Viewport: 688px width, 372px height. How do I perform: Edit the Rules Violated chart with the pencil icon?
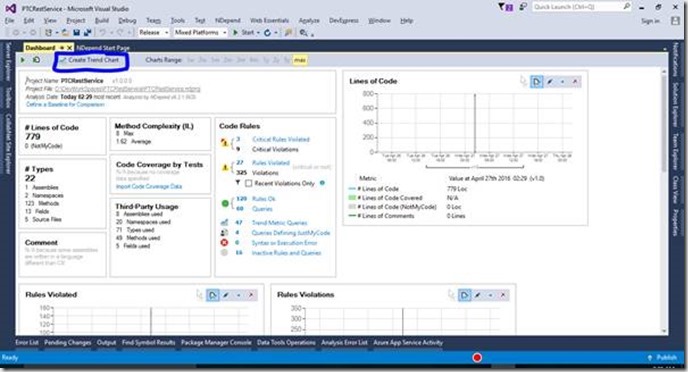tap(226, 295)
